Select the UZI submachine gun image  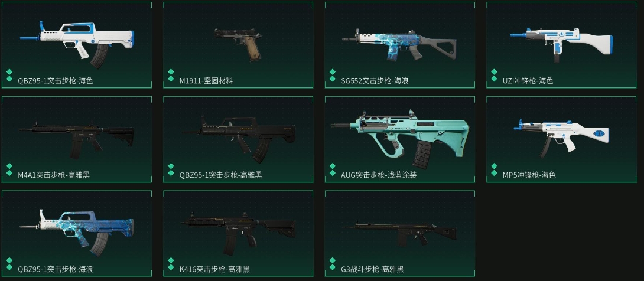(562, 44)
